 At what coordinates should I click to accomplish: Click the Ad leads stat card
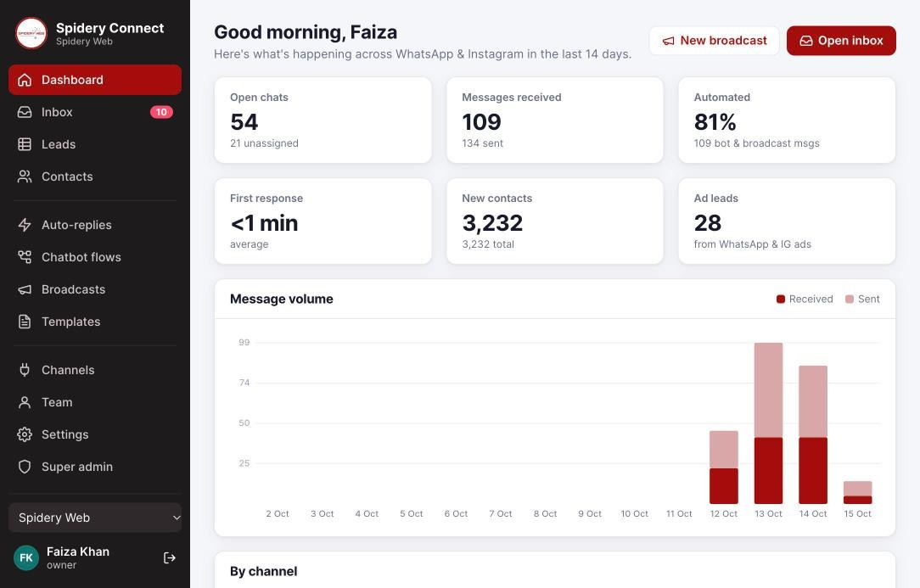tap(786, 221)
